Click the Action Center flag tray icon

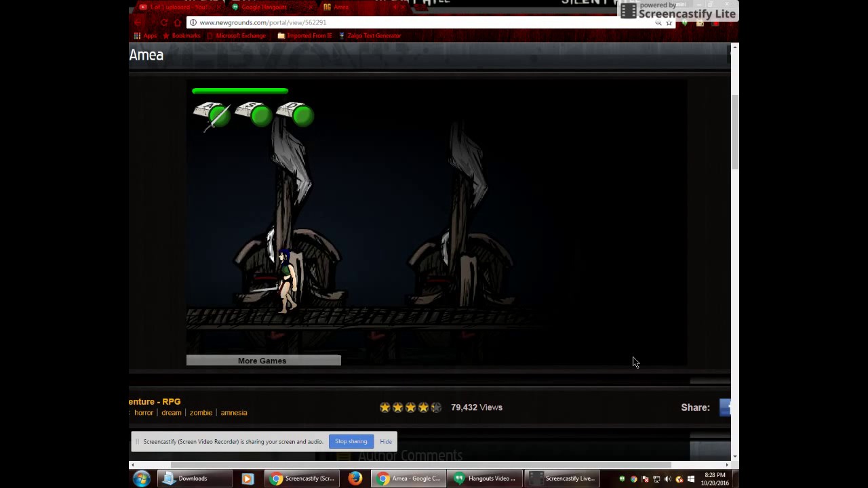(645, 479)
